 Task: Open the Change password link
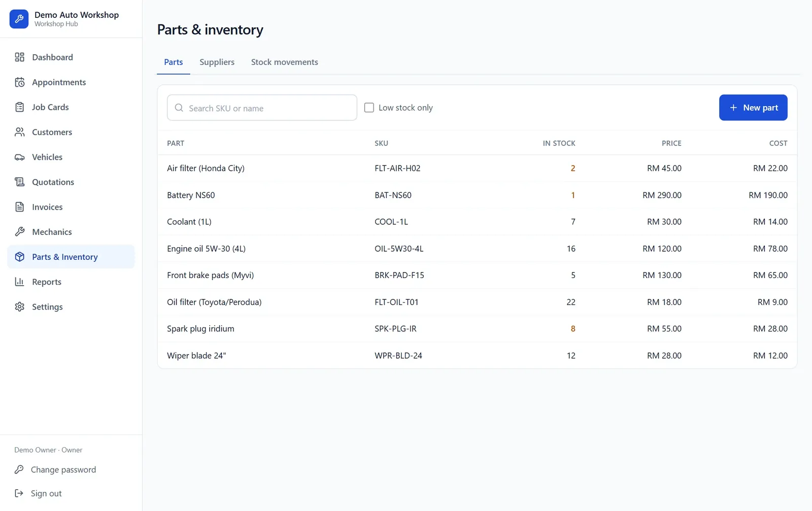(x=63, y=469)
